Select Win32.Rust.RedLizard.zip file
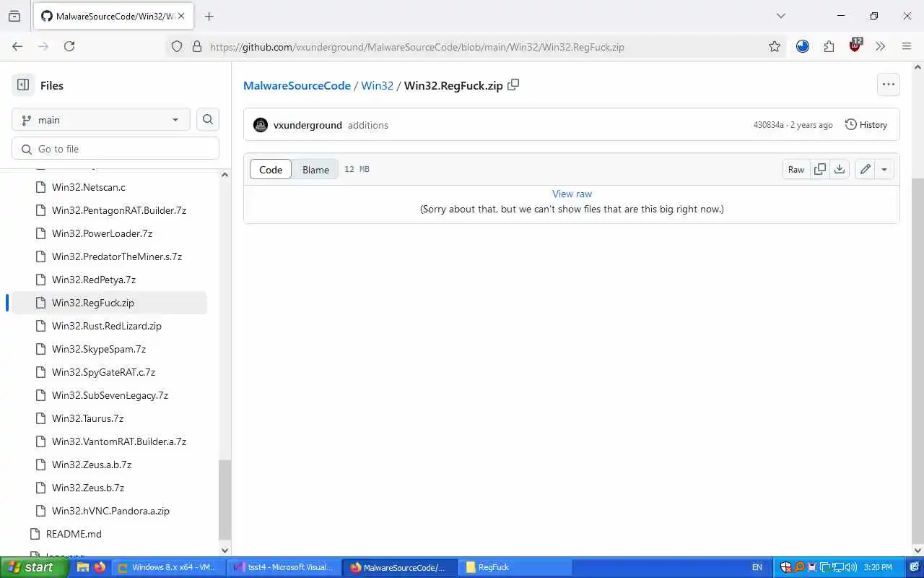The height and width of the screenshot is (578, 924). point(108,326)
